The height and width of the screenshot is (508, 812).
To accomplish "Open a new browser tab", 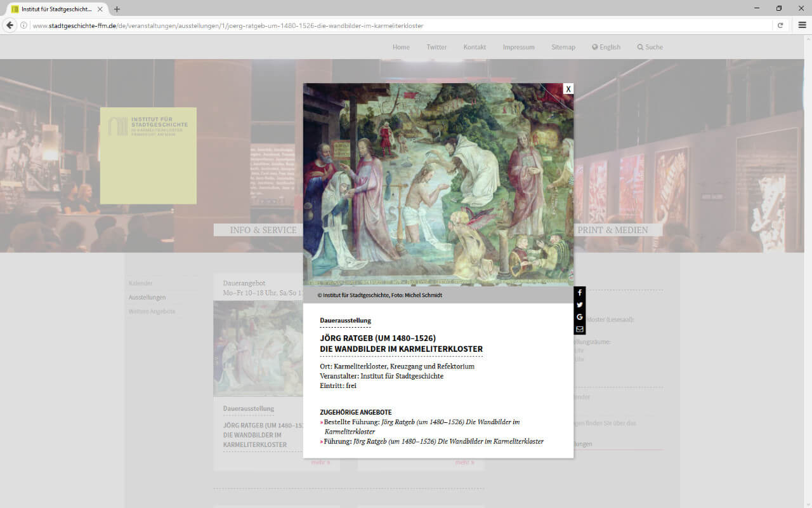I will (117, 9).
